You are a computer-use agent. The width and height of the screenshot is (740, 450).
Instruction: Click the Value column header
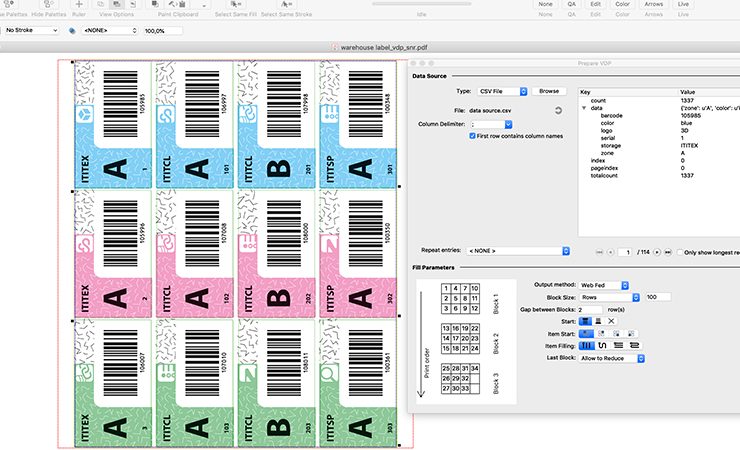click(x=709, y=92)
